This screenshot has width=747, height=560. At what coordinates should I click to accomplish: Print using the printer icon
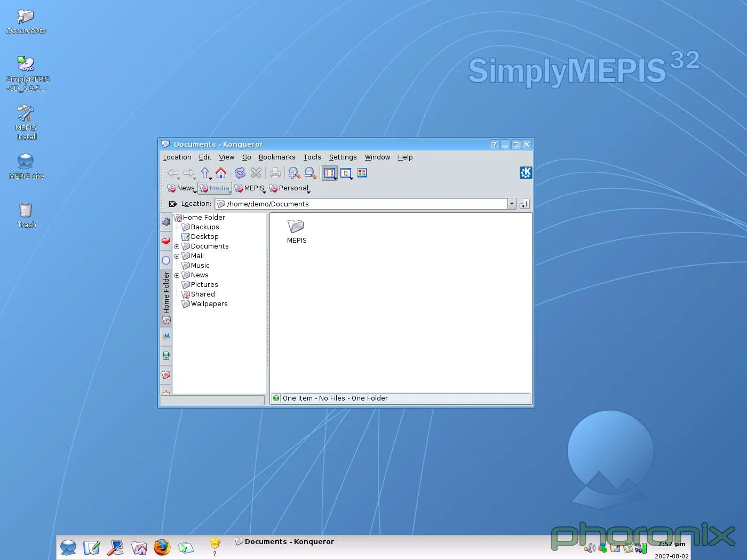pyautogui.click(x=275, y=173)
